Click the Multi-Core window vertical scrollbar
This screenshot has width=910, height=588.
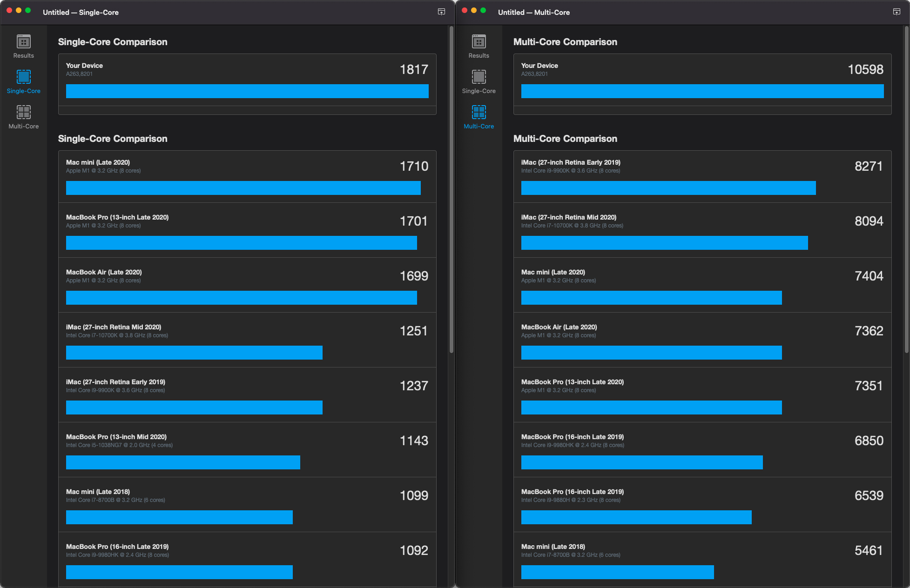[906, 189]
